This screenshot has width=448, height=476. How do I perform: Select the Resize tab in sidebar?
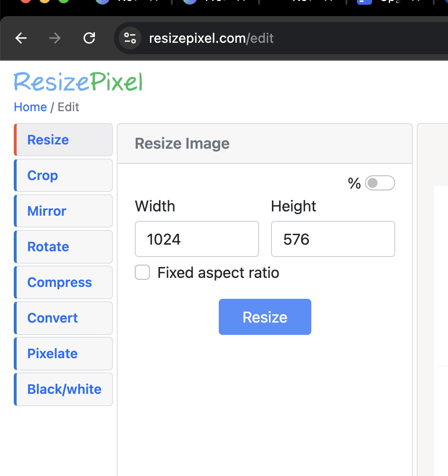click(64, 140)
